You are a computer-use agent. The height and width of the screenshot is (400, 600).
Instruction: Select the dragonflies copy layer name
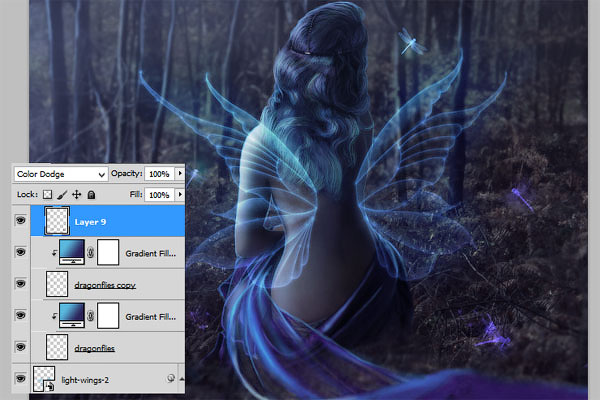click(x=105, y=285)
